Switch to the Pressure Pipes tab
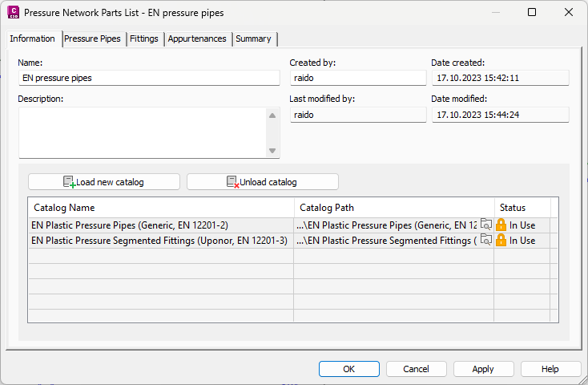 [94, 38]
